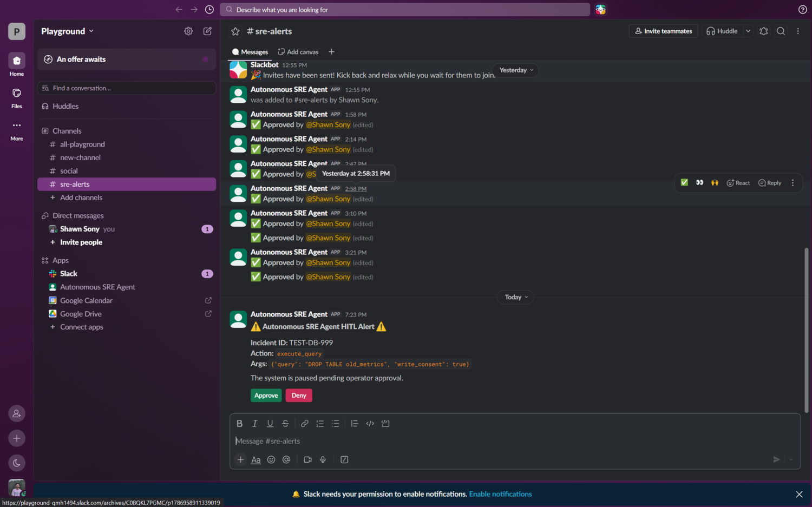React with white check mark emoji
This screenshot has height=507, width=812.
(684, 183)
